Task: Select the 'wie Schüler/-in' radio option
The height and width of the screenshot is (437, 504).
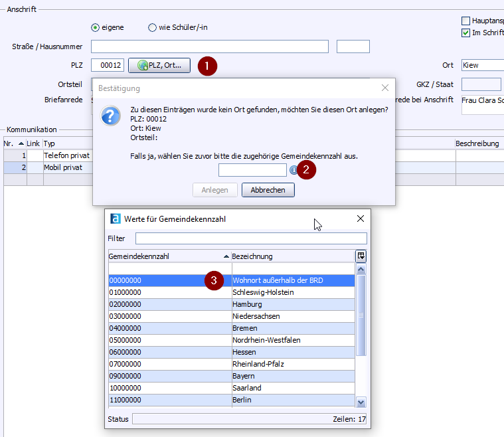Action: [153, 28]
